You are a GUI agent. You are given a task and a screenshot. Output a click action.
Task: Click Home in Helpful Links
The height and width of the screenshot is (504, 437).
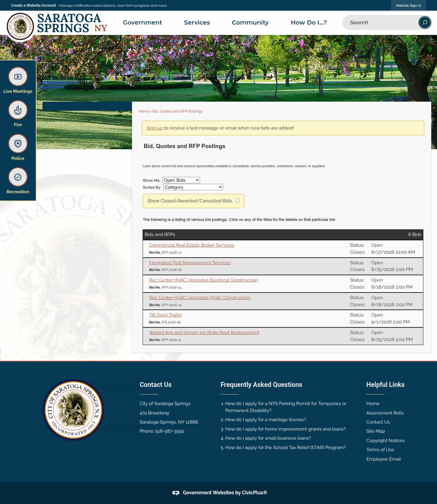tap(373, 404)
